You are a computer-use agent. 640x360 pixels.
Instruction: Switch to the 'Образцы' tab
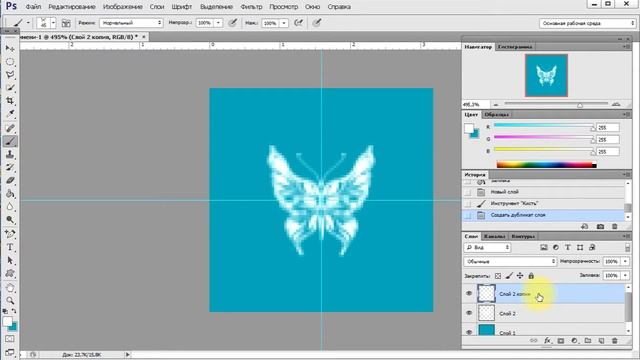497,115
